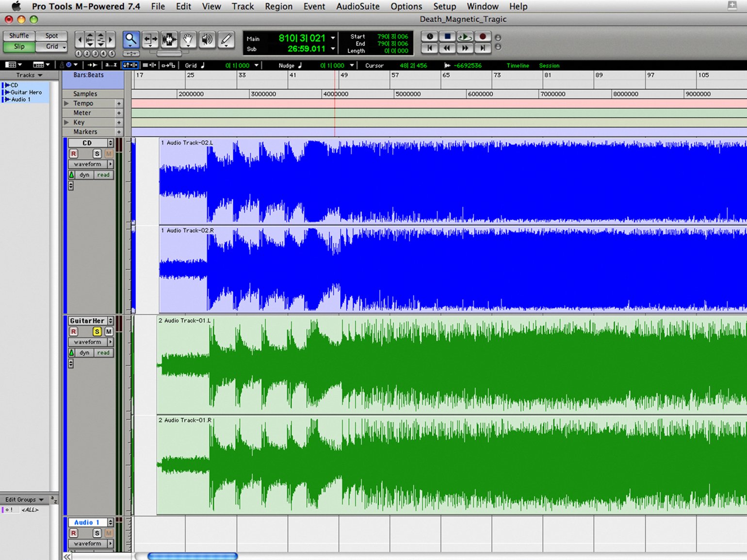Open the File menu
The height and width of the screenshot is (560, 747).
click(x=158, y=6)
